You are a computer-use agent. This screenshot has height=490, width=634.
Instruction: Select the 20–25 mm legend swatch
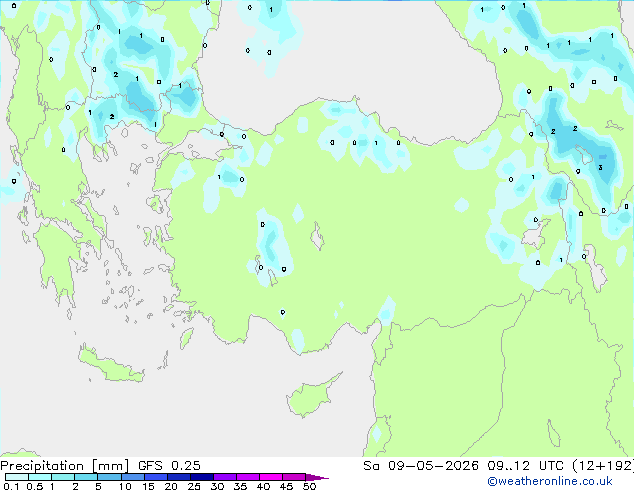(x=178, y=477)
